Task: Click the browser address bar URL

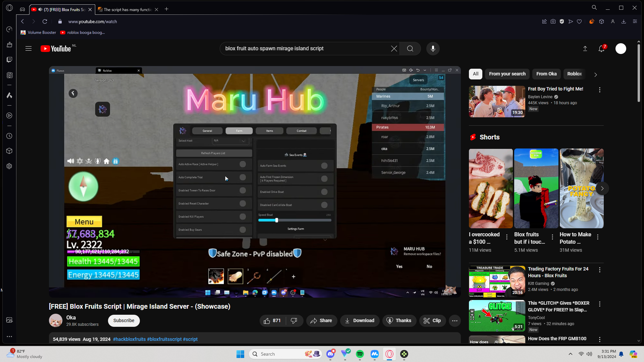Action: 93,21
